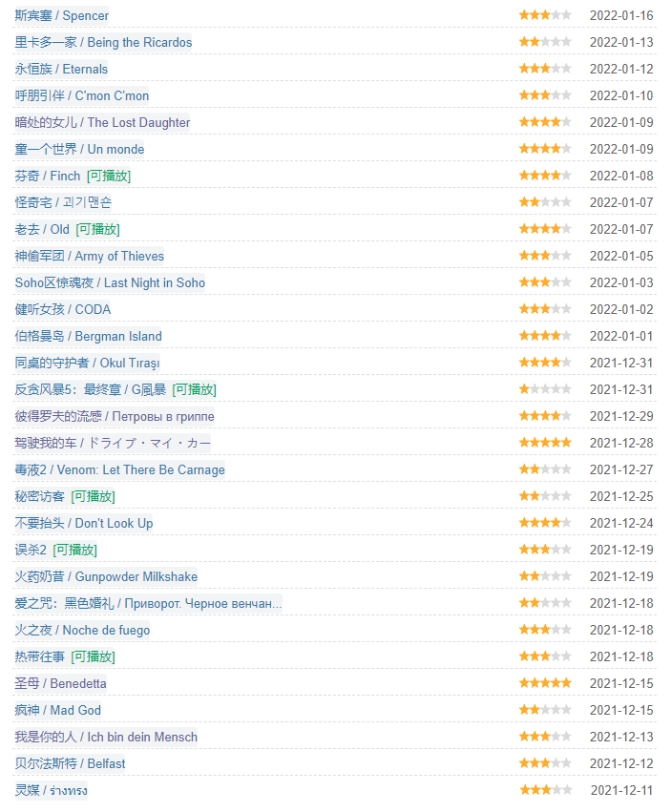Open the 灵媒 movie link
The image size is (671, 812).
[51, 791]
